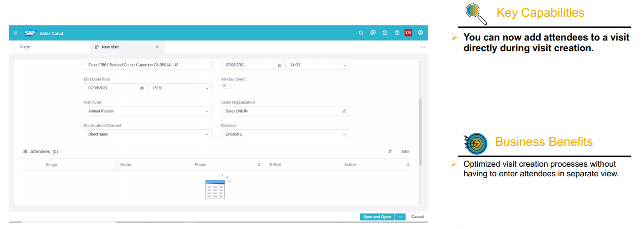
Task: Click the vertical scrollbar of form
Action: click(x=420, y=132)
